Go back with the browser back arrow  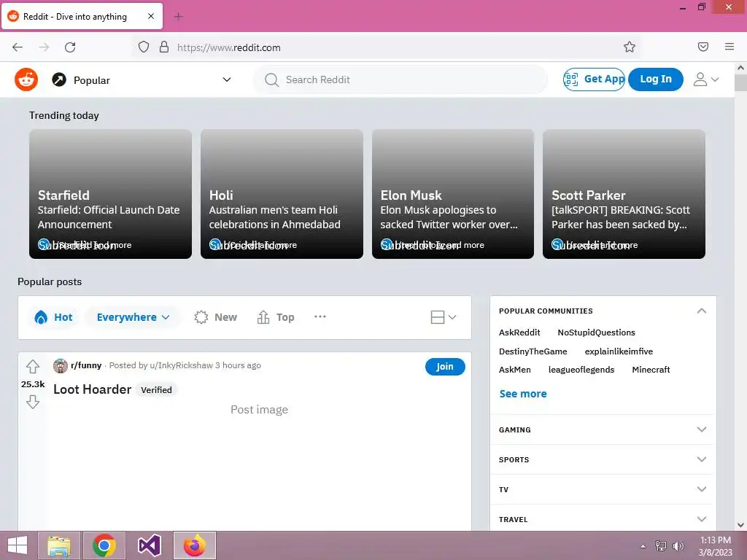click(18, 47)
